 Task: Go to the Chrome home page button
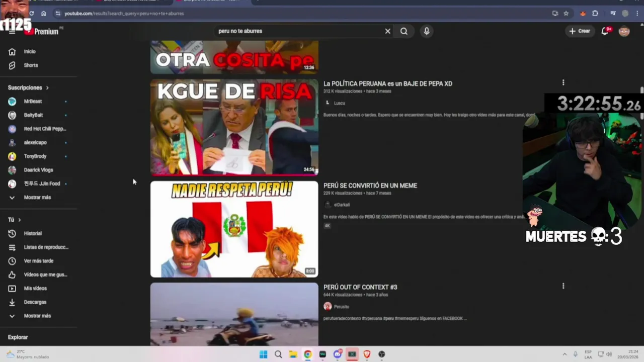(x=43, y=14)
